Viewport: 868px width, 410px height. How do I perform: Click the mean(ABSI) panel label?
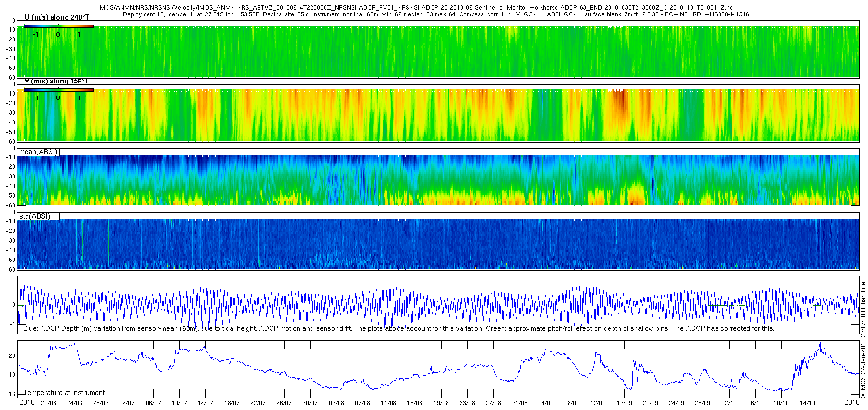[x=38, y=152]
